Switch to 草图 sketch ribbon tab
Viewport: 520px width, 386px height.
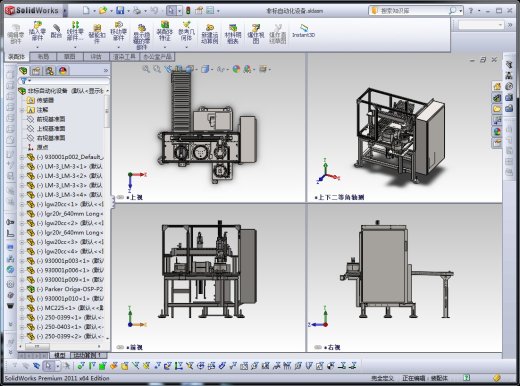(69, 57)
